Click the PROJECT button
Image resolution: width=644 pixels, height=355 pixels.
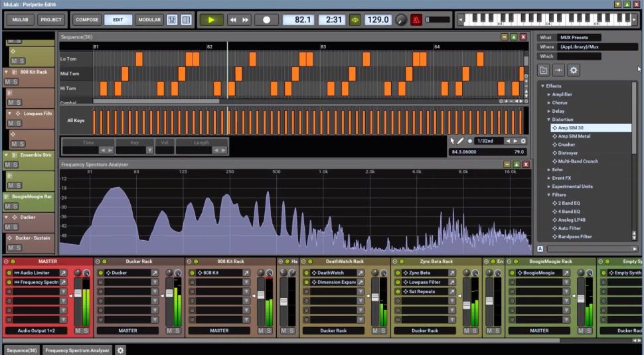[51, 20]
